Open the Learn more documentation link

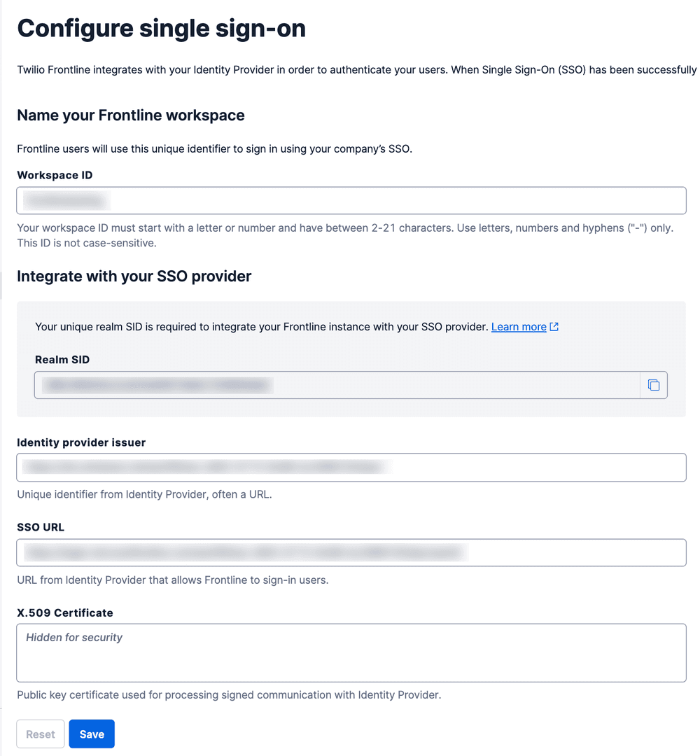point(519,326)
